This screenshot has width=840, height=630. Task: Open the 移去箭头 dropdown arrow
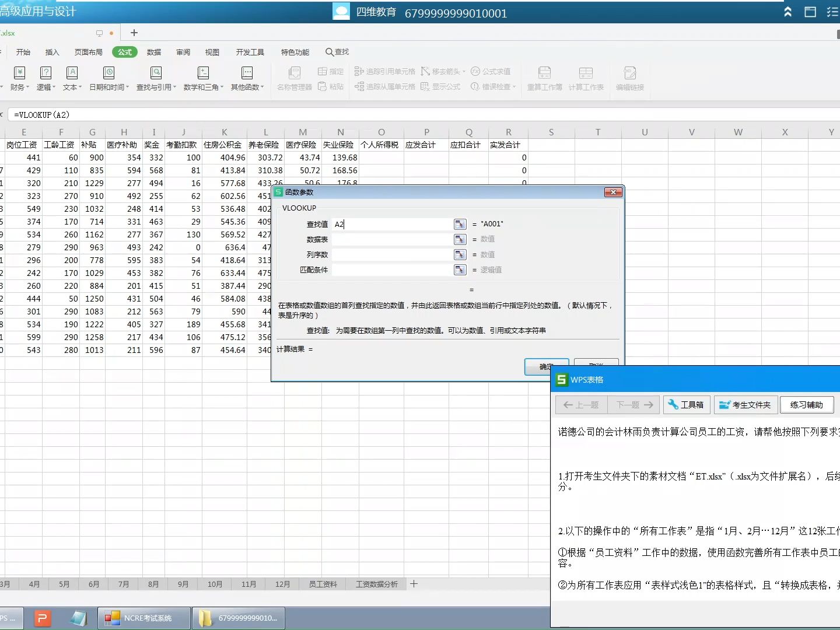pyautogui.click(x=463, y=71)
